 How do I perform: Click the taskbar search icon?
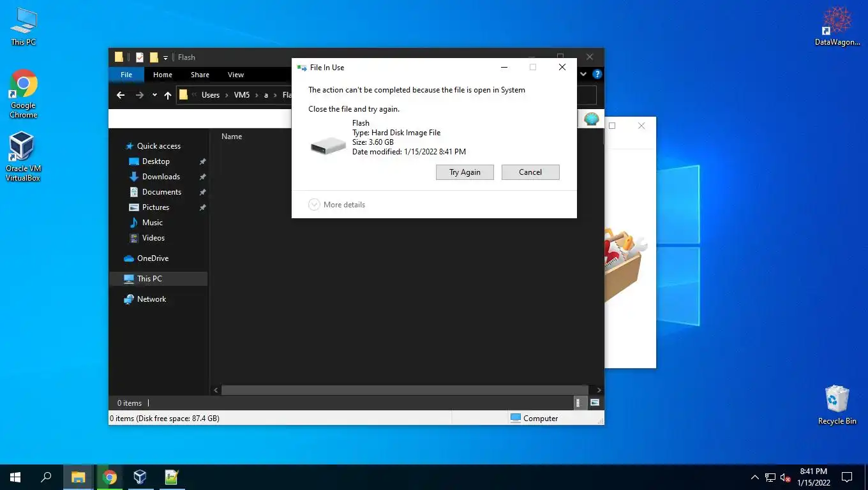click(46, 477)
